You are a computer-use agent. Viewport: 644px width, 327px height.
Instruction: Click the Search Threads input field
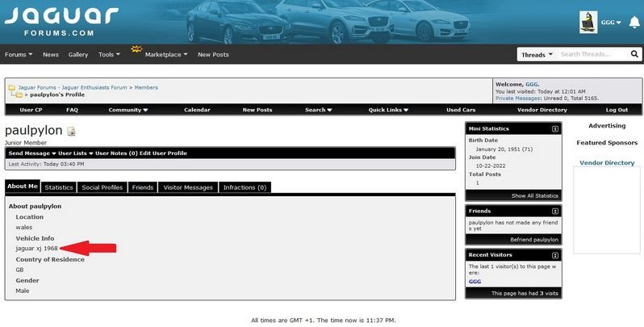(593, 55)
